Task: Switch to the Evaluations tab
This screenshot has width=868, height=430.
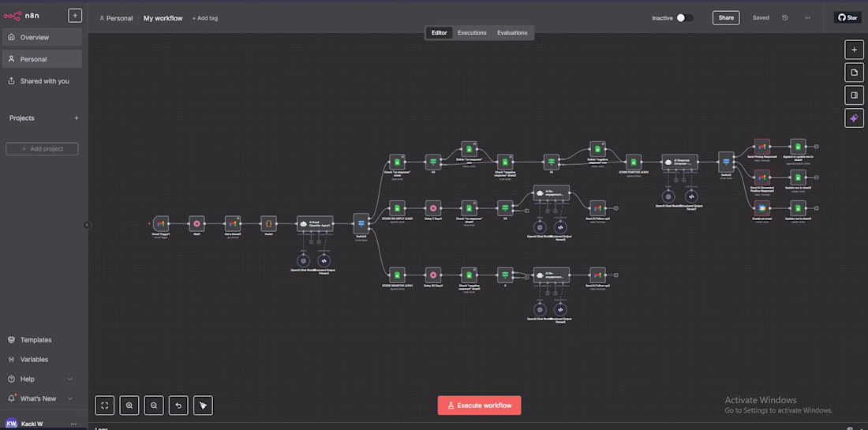Action: (x=512, y=32)
